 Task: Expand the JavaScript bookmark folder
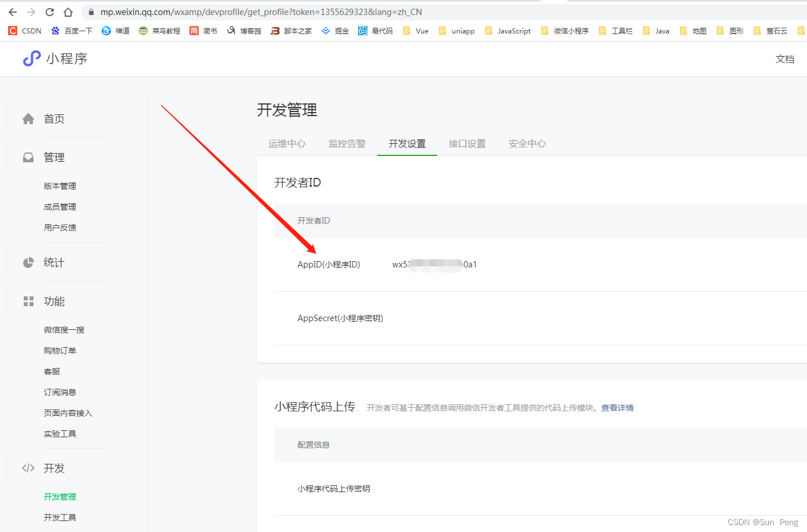pyautogui.click(x=508, y=31)
